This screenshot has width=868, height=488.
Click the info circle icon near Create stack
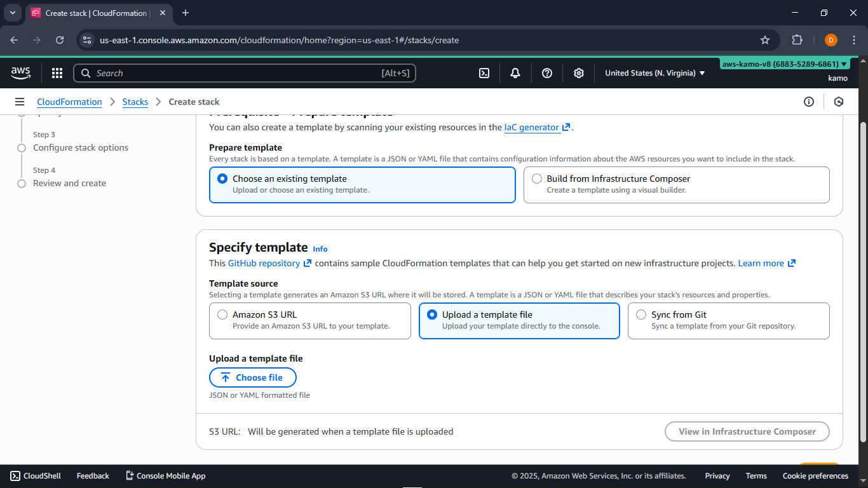(x=809, y=102)
